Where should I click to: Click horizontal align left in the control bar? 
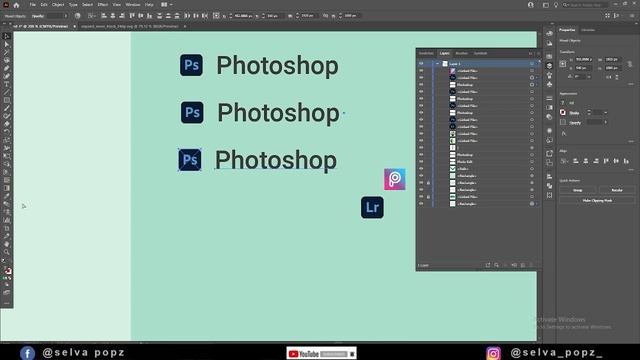104,16
